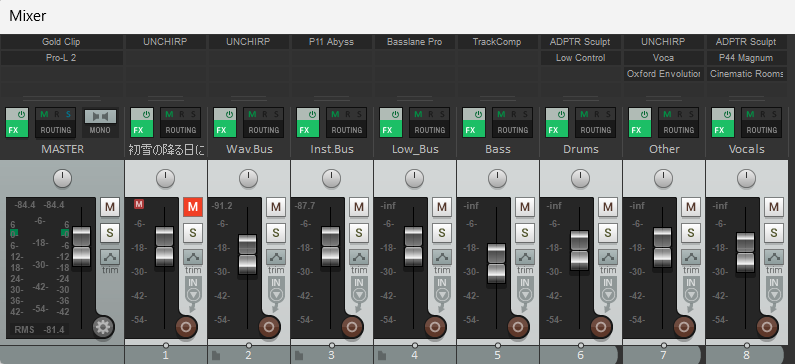Toggle folder icon on track 4
795x364 pixels.
[x=382, y=355]
